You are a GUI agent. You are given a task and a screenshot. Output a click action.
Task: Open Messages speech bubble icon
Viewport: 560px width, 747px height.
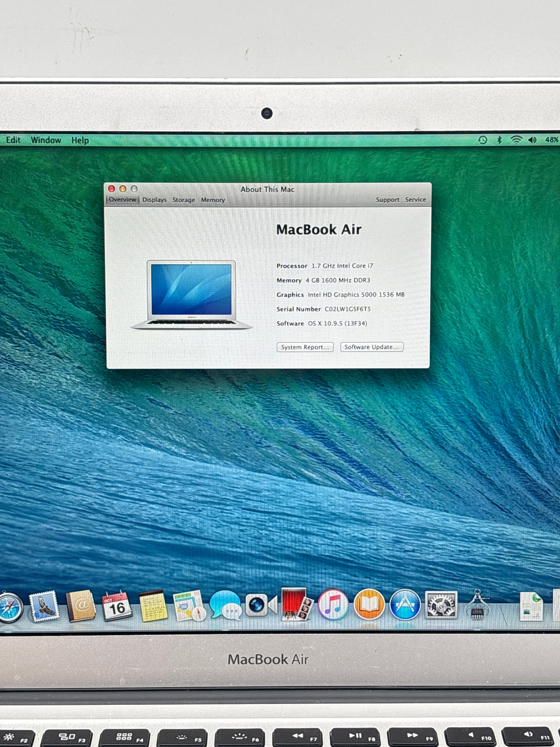pos(225,606)
